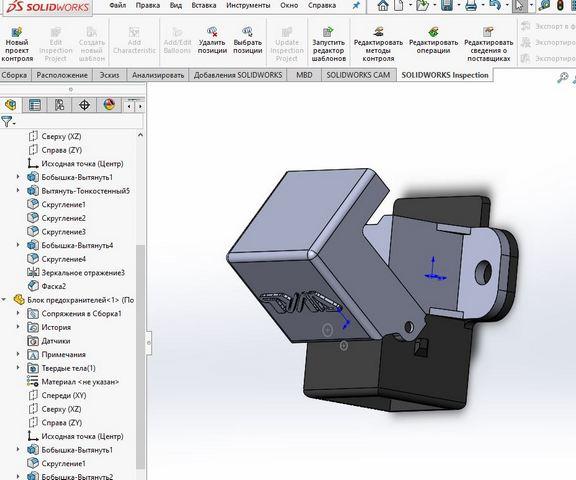576x480 pixels.
Task: Open the Правка menu
Action: [x=148, y=6]
